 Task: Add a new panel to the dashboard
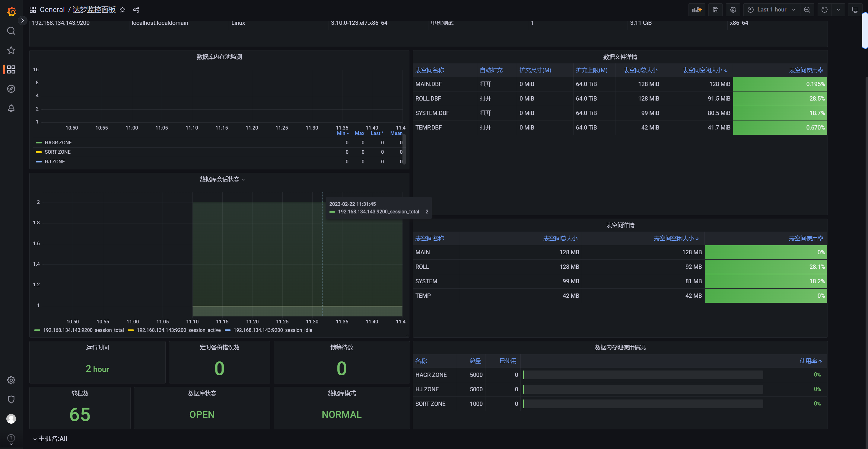pos(697,10)
